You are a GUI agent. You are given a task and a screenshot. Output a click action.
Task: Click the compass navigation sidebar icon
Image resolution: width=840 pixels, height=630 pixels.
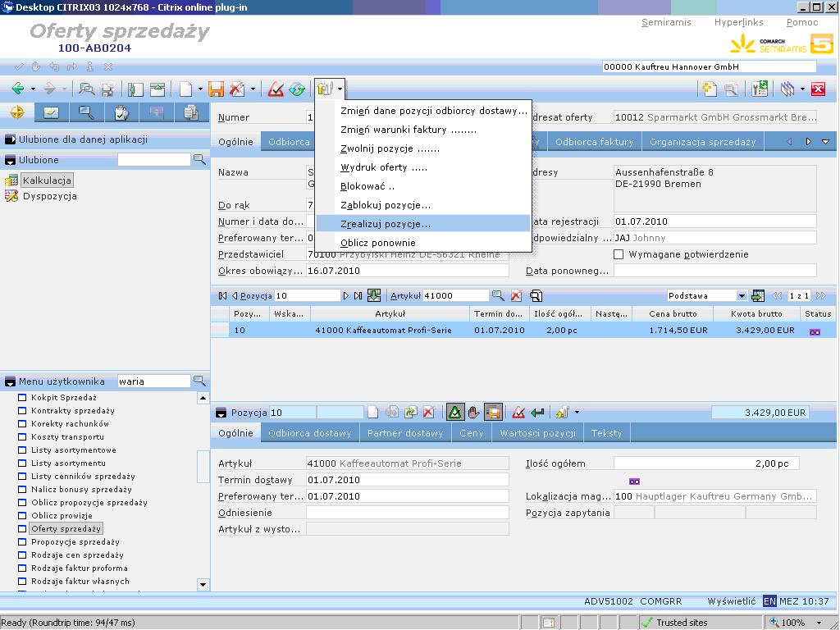17,112
